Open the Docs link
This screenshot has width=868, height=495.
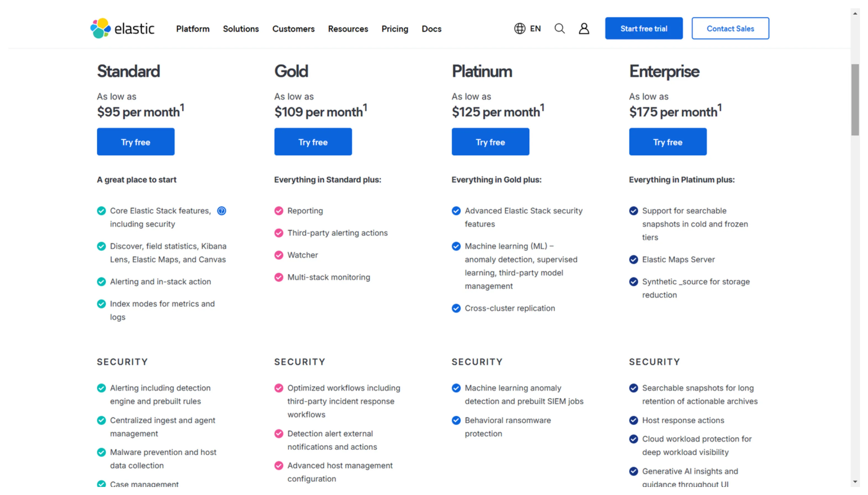(x=431, y=29)
